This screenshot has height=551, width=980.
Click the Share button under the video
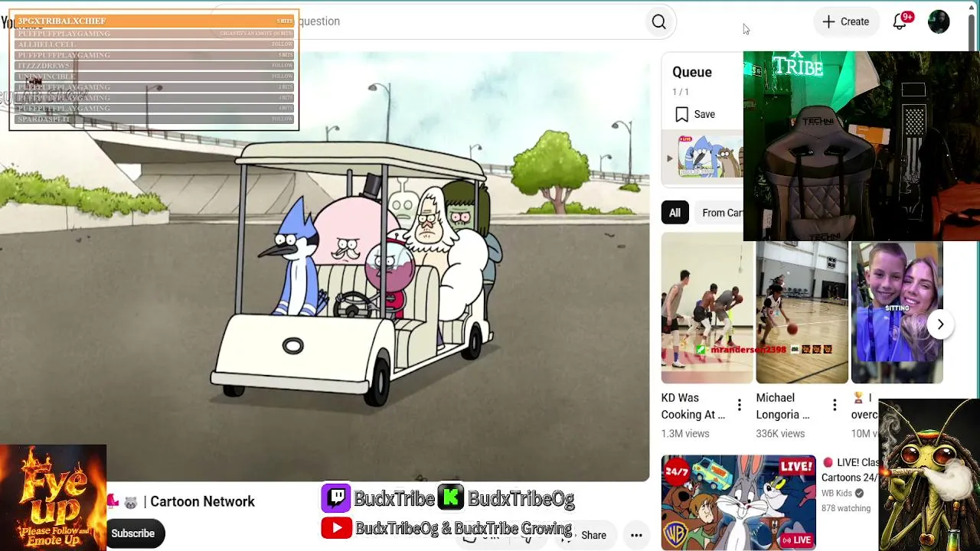586,536
